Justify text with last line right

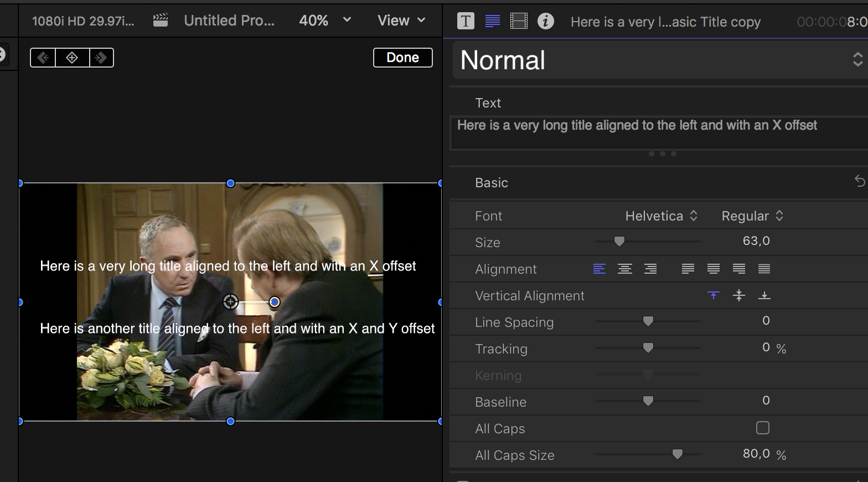[739, 269]
